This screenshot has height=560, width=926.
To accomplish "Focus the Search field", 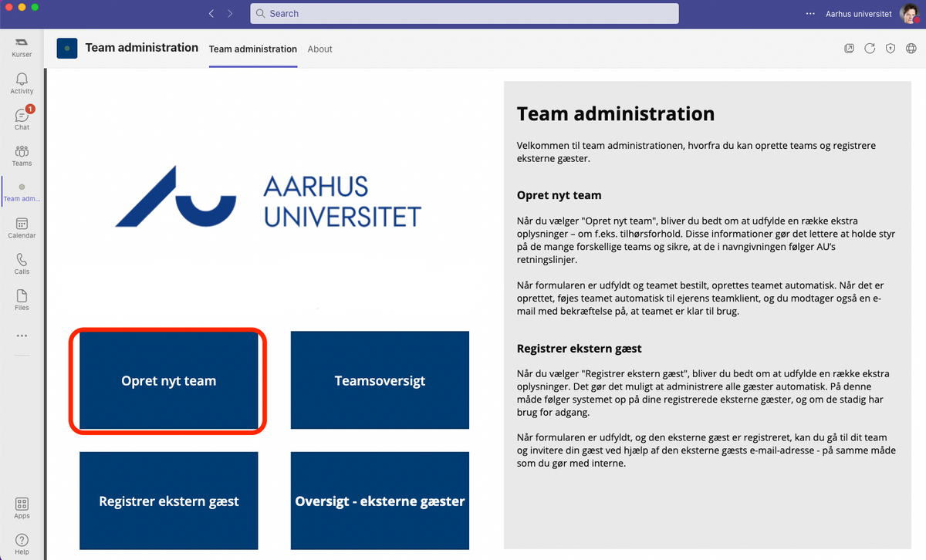I will pyautogui.click(x=465, y=14).
